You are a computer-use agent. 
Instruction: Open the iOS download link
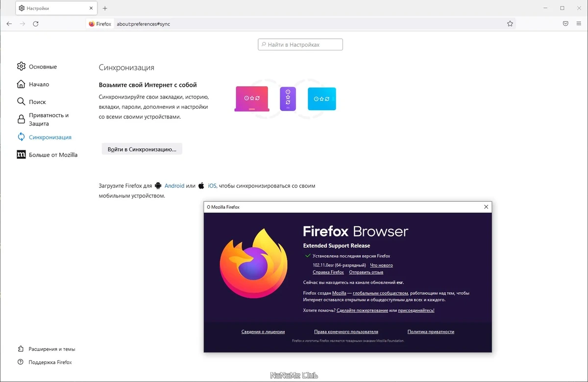pos(212,186)
